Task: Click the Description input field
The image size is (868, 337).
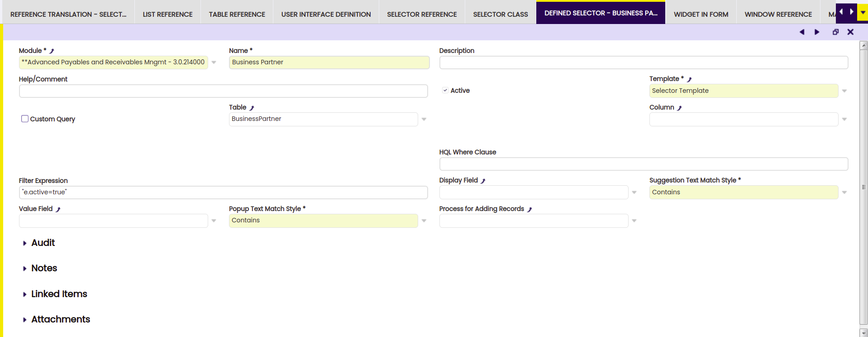Action: (644, 63)
